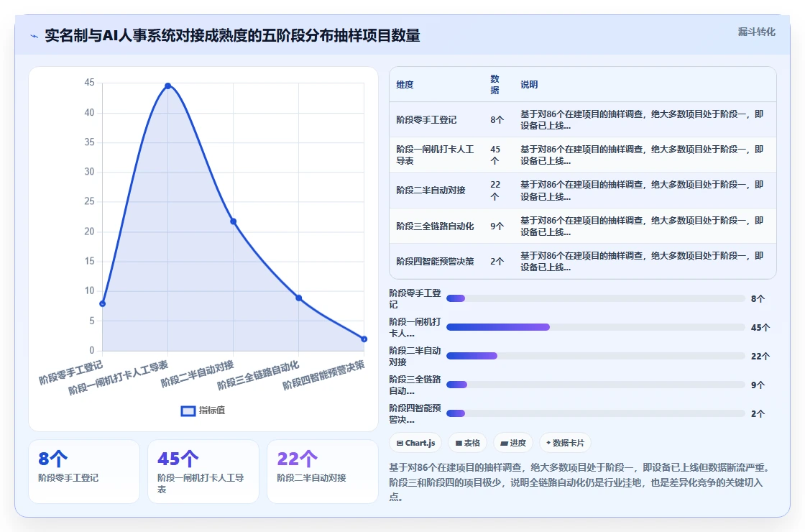Open the 45个 阶段一闸机打卡人工导表 stat card
Viewport: 805px width, 532px height.
203,472
